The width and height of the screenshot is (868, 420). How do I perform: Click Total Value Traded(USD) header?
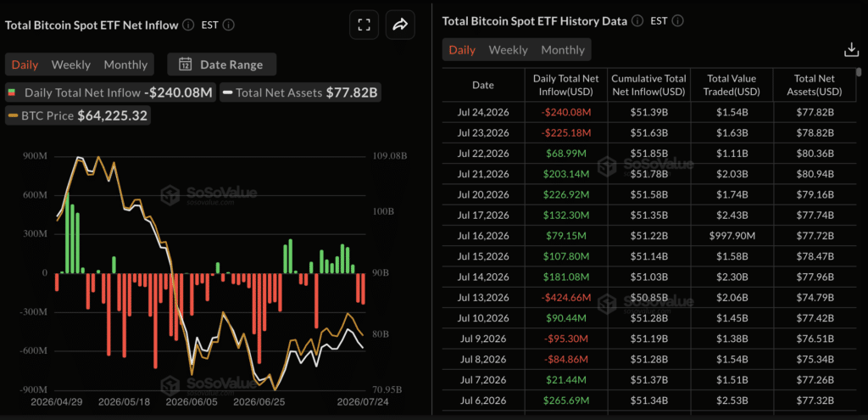(x=732, y=86)
